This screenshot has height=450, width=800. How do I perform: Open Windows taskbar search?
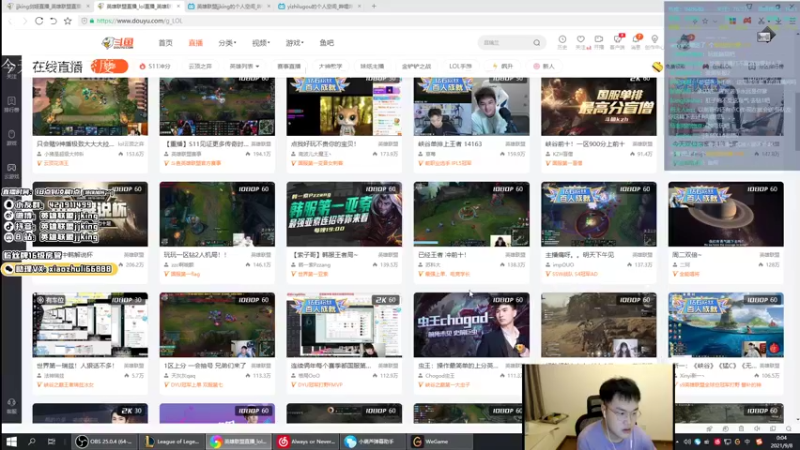32,441
